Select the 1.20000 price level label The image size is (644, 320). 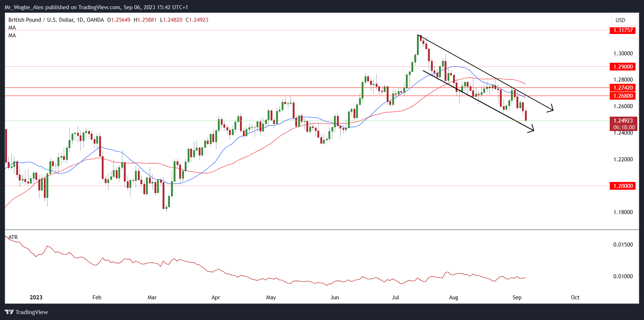coord(623,186)
